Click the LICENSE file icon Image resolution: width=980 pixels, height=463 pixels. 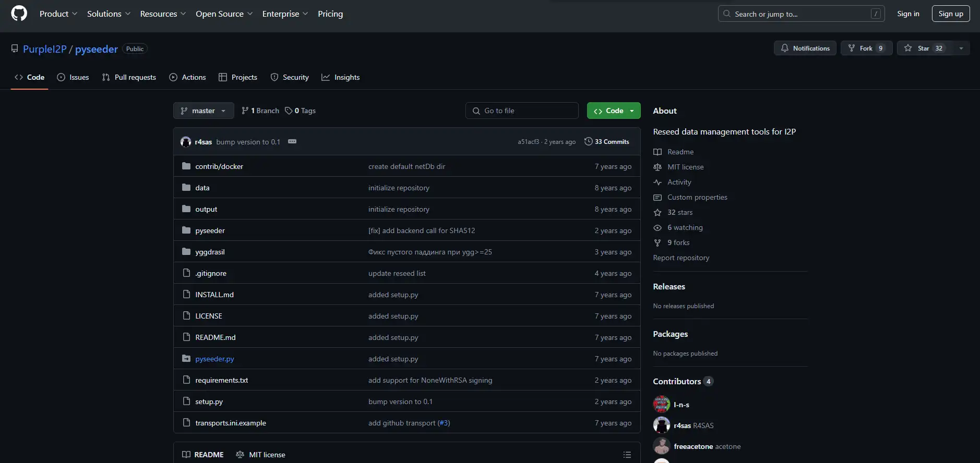[186, 316]
